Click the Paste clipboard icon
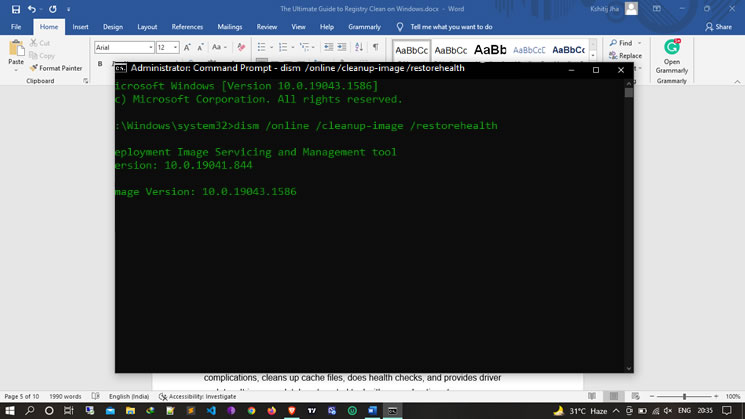 pos(16,48)
